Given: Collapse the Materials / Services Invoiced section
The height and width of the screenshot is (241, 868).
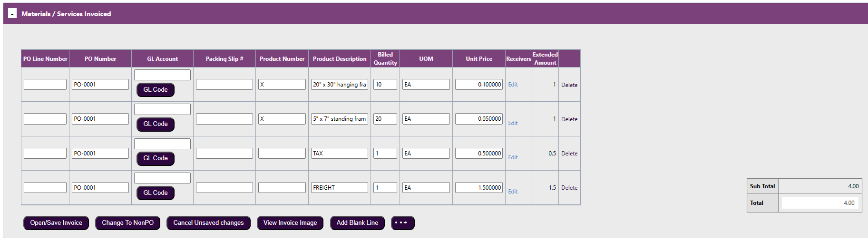Looking at the screenshot, I should click(12, 14).
